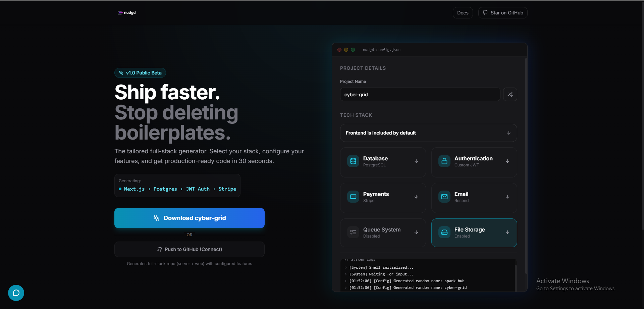Screen dimensions: 644x309
Task: Click the shuffle icon beside Project Name
Action: click(x=510, y=94)
